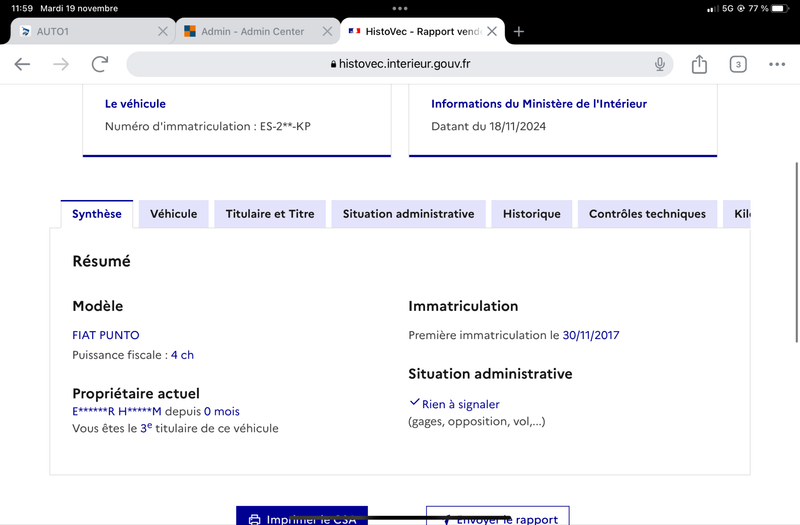The width and height of the screenshot is (800, 525).
Task: Click the owner name E******R H*****M
Action: pyautogui.click(x=117, y=411)
